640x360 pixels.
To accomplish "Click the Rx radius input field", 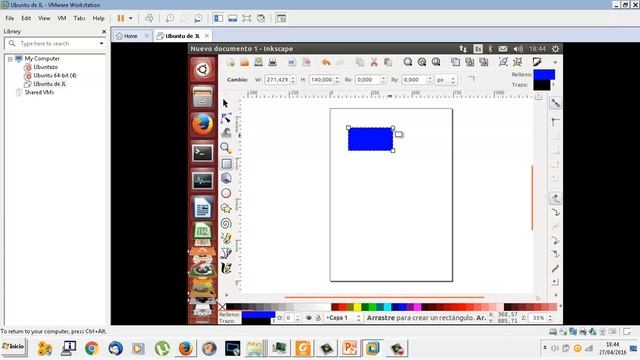I will [x=368, y=80].
